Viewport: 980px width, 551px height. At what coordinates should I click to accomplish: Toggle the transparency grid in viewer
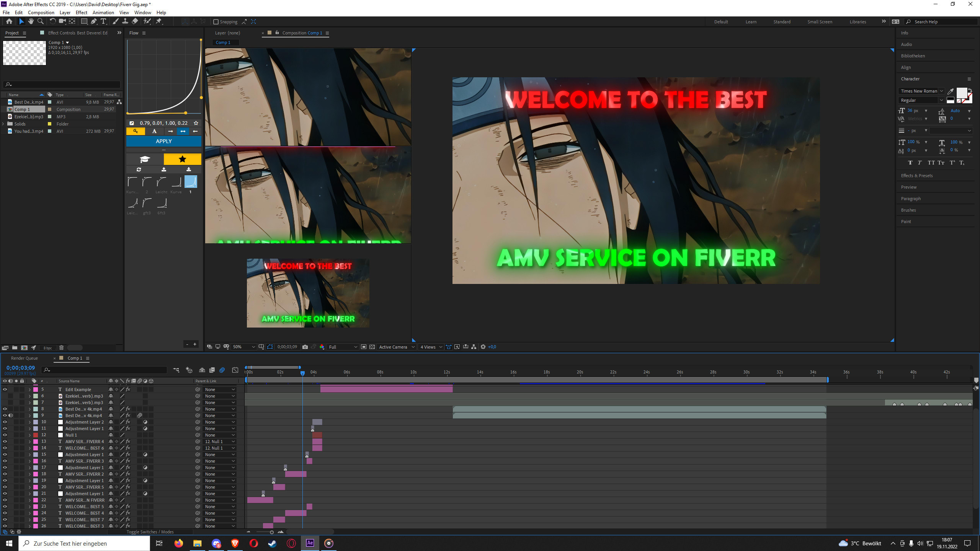372,347
